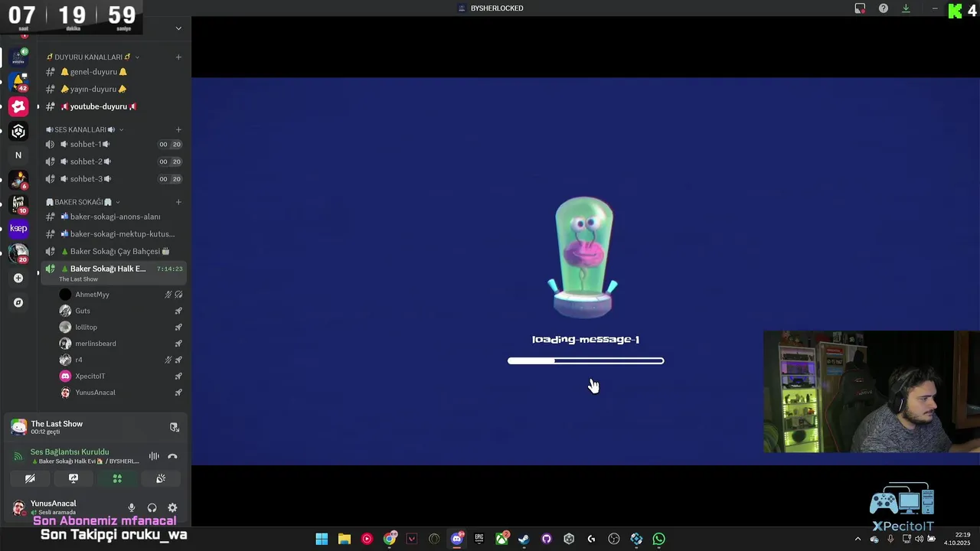
Task: Open Discord help question mark icon
Action: pyautogui.click(x=884, y=8)
